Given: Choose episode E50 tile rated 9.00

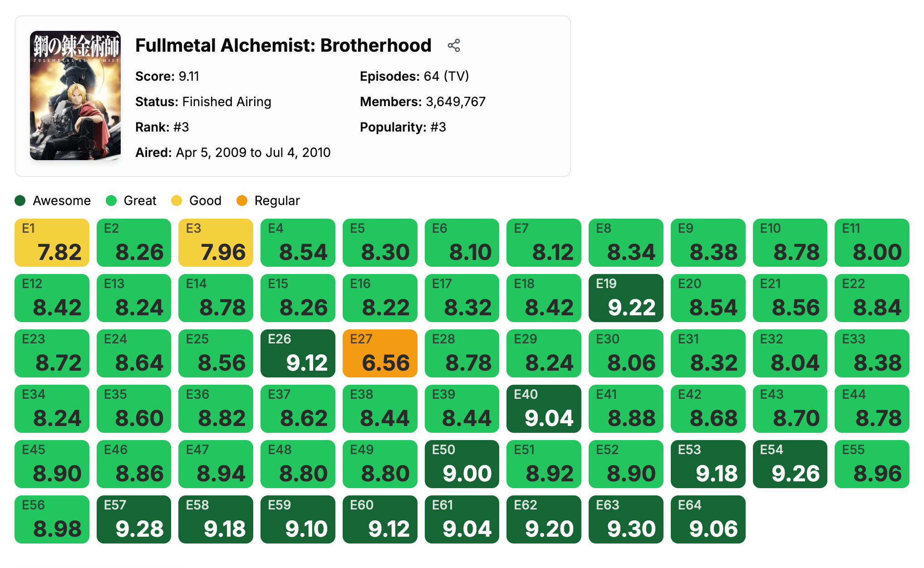Looking at the screenshot, I should 462,464.
